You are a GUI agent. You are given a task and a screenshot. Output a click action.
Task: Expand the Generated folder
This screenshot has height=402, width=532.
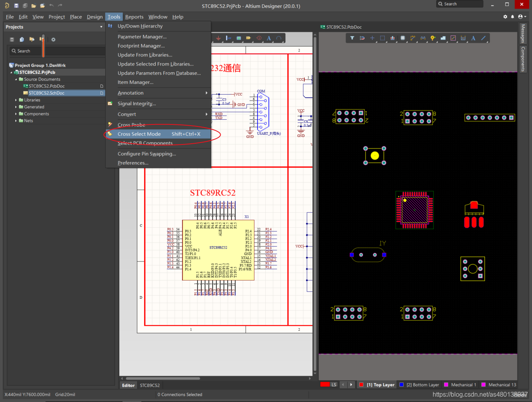coord(16,107)
